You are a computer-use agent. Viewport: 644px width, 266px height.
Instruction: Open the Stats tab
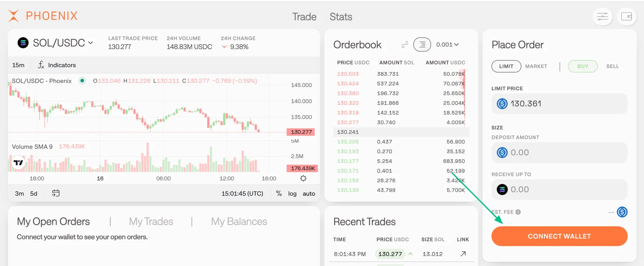pos(341,17)
